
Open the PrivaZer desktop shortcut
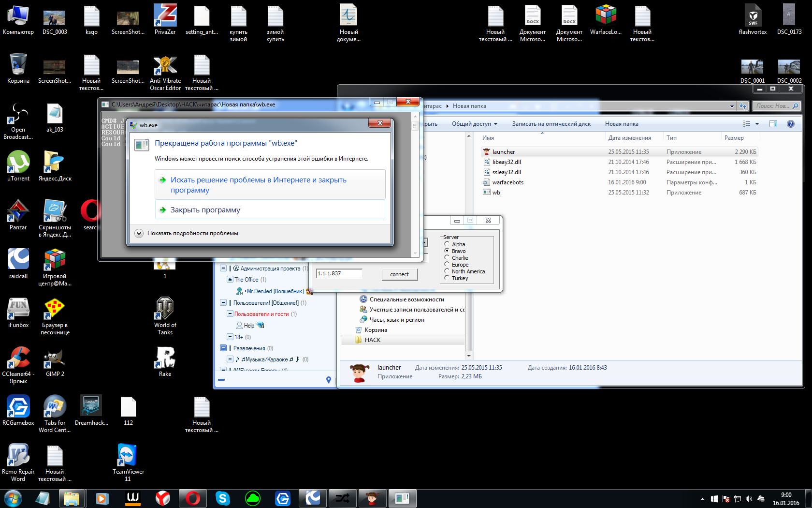pos(165,19)
